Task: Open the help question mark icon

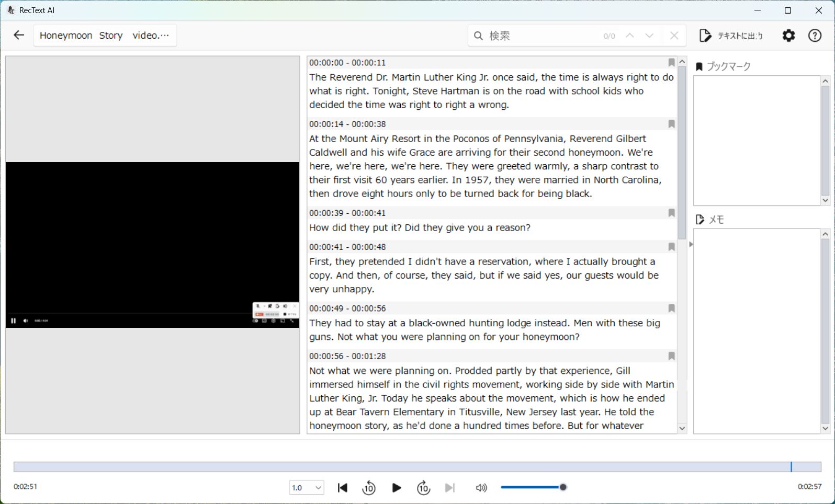Action: point(815,36)
